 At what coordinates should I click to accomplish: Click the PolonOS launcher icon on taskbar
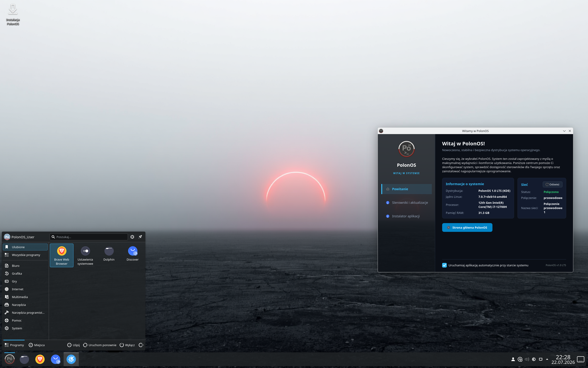10,359
